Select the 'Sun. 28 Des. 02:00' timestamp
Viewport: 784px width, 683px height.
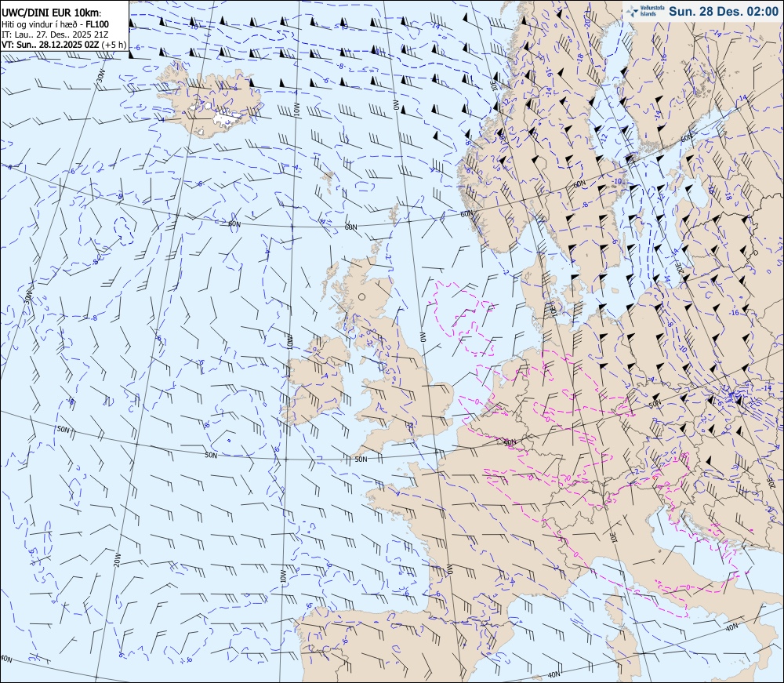click(x=724, y=11)
